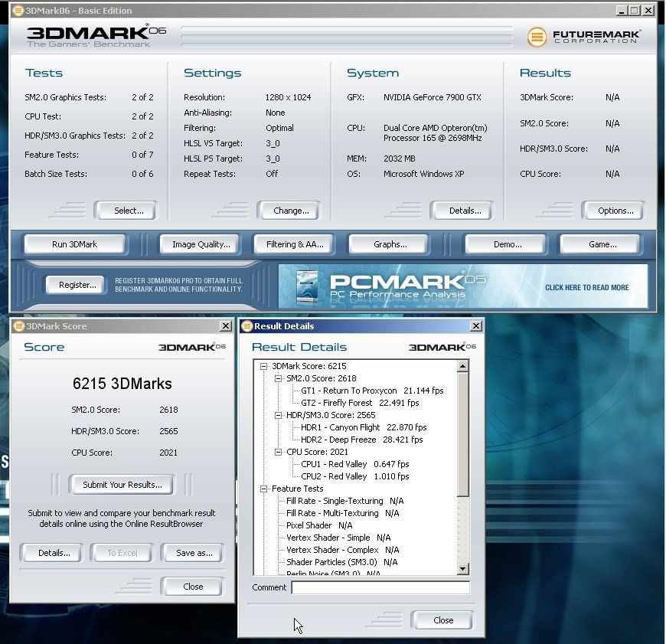Select Fill Rate - Multi-Texturing row
This screenshot has height=644, width=666.
[343, 514]
